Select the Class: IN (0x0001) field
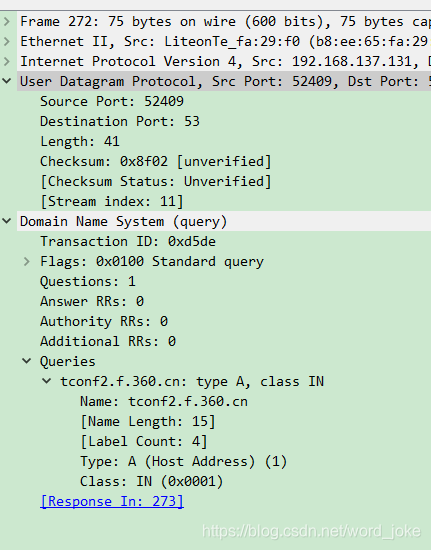The height and width of the screenshot is (550, 431). 152,481
